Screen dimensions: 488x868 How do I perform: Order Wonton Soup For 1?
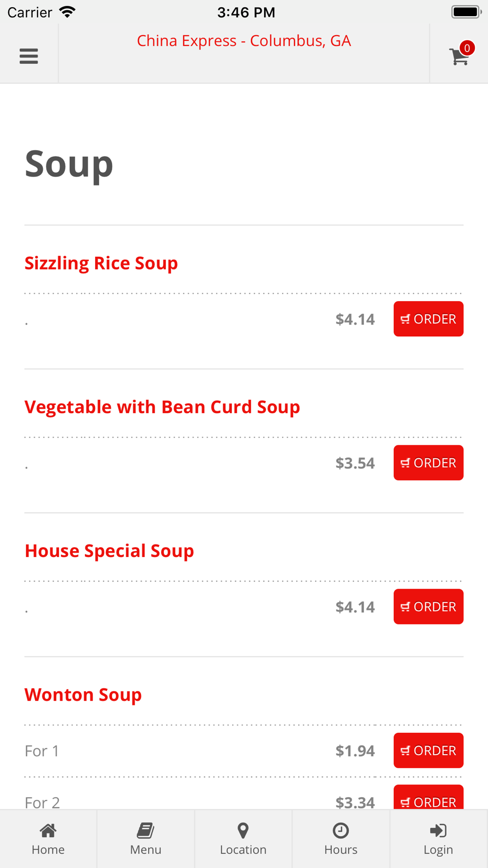(x=428, y=750)
